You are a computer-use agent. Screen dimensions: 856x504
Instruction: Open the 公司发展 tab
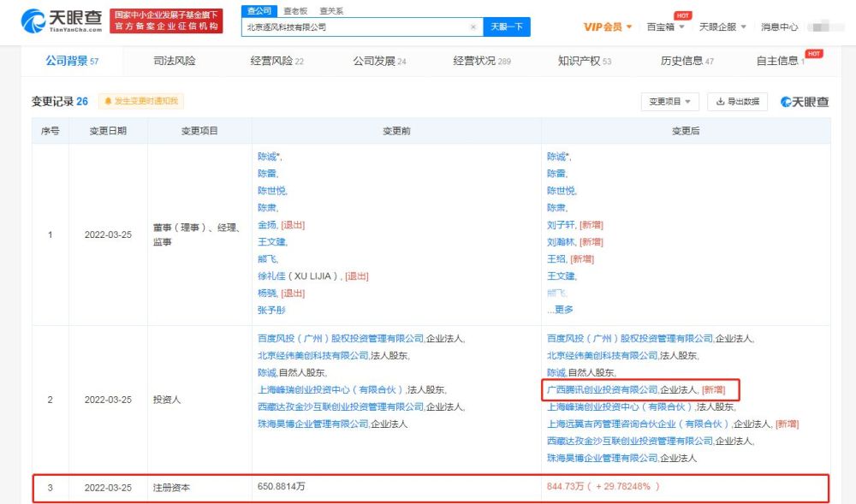(379, 61)
